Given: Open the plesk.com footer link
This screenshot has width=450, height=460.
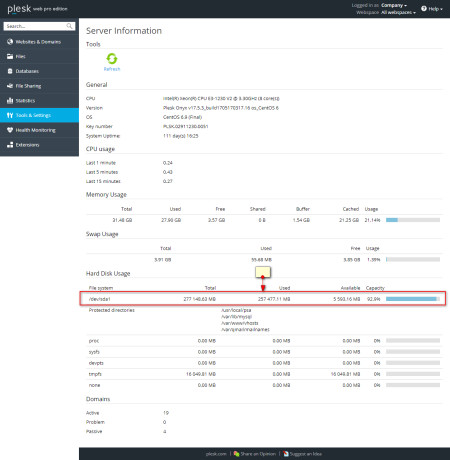Looking at the screenshot, I should pyautogui.click(x=216, y=454).
